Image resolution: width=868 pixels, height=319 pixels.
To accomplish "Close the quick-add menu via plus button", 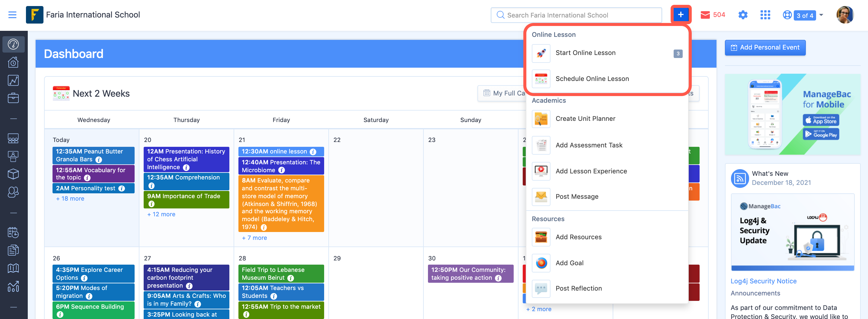I will click(x=681, y=15).
